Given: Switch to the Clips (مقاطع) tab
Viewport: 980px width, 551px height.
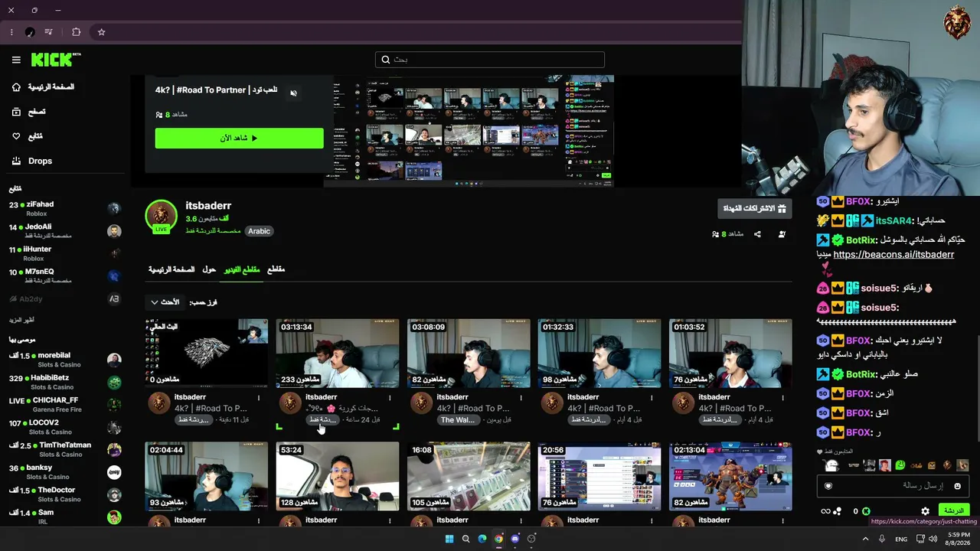Looking at the screenshot, I should [x=276, y=269].
